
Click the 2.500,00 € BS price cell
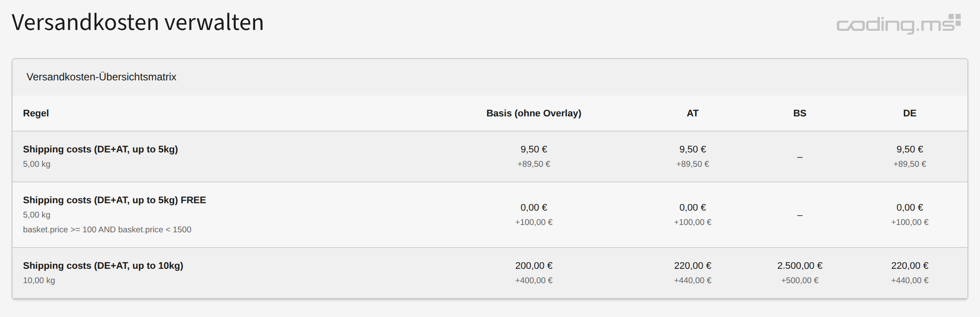(799, 266)
